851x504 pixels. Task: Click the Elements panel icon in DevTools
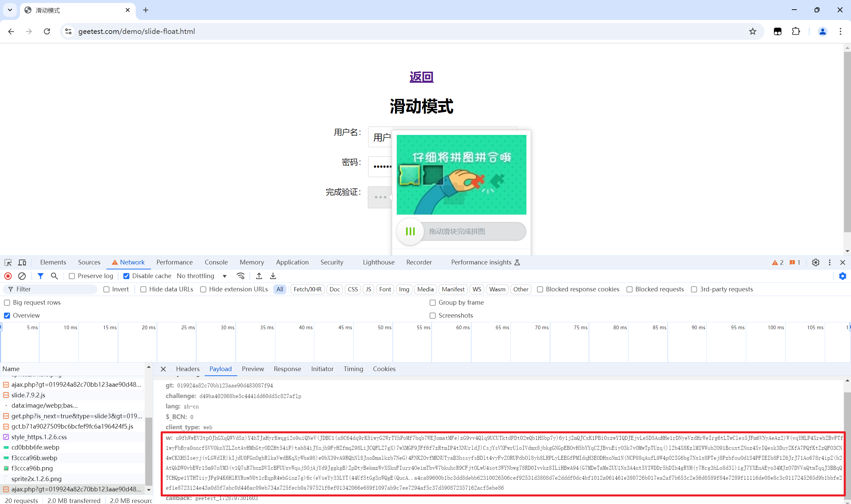pos(53,262)
